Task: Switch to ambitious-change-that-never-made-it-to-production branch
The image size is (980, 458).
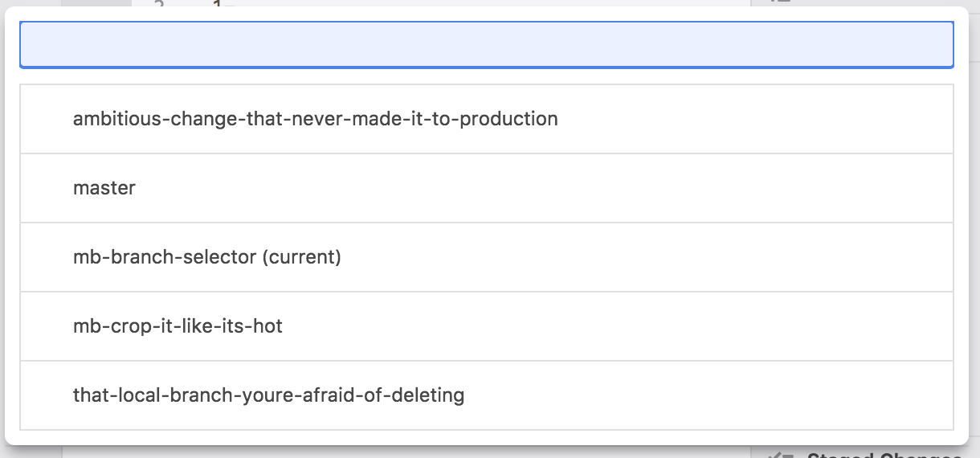Action: click(x=315, y=119)
